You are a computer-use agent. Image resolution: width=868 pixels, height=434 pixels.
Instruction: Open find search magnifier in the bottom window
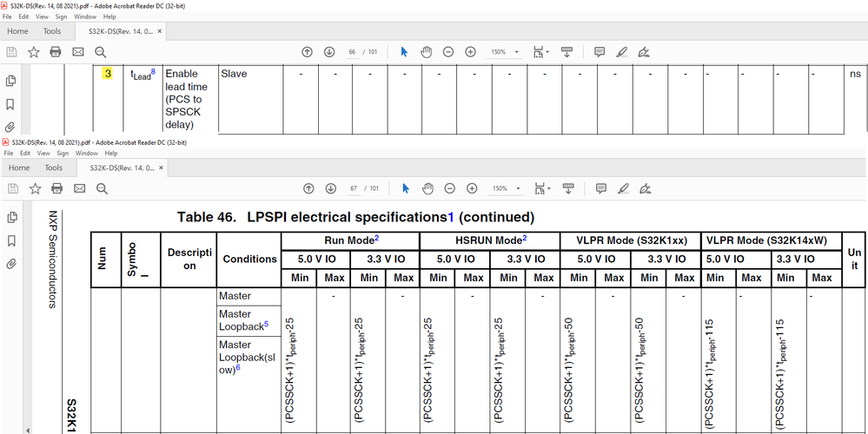coord(102,188)
